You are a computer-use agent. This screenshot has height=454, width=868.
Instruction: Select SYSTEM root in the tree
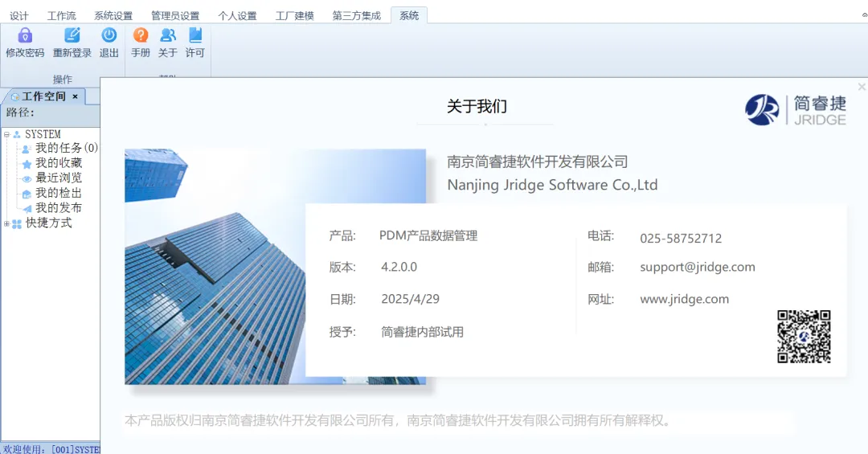pyautogui.click(x=43, y=134)
